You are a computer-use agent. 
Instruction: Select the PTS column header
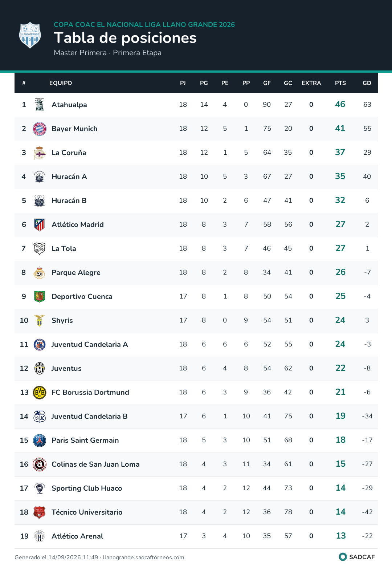point(340,83)
